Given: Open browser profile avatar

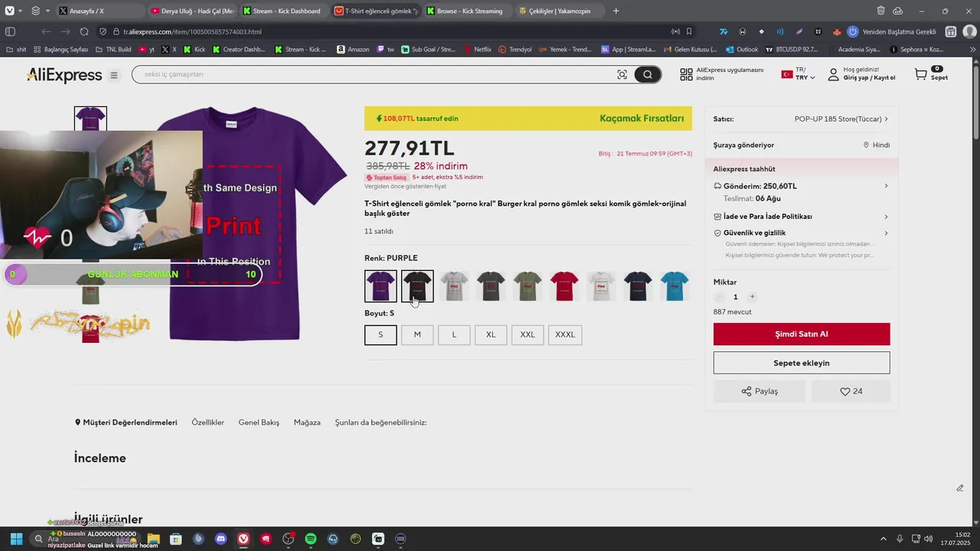Looking at the screenshot, I should [x=969, y=31].
